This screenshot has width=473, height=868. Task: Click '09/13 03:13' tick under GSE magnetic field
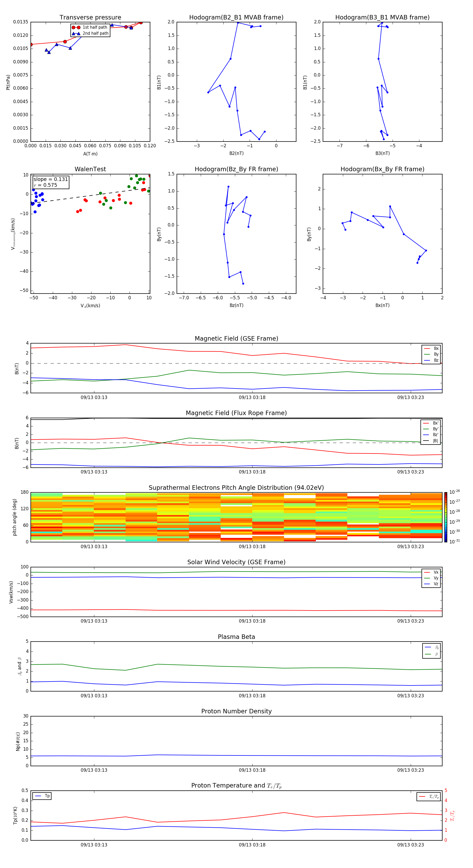click(94, 398)
